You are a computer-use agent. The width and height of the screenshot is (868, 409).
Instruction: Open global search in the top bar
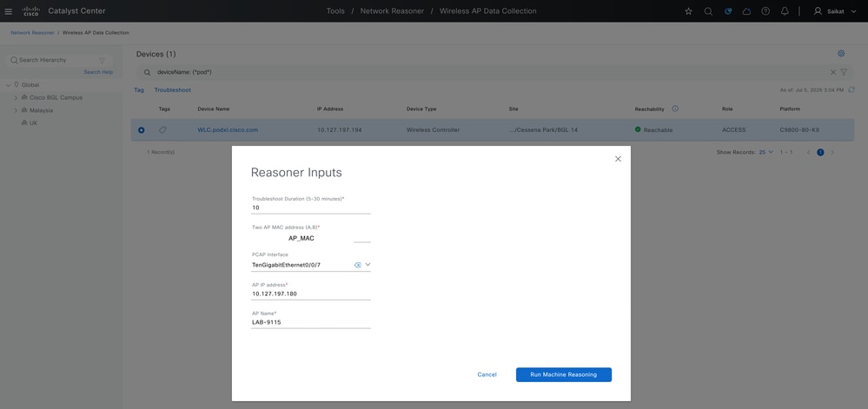708,11
